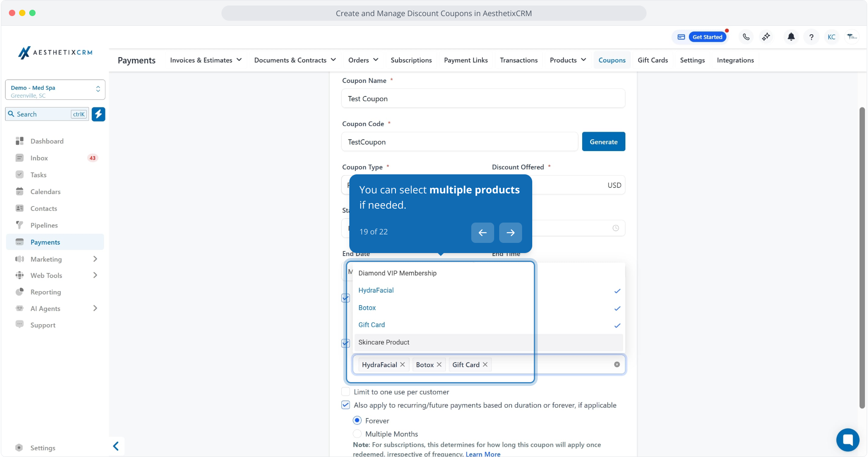Image resolution: width=868 pixels, height=457 pixels.
Task: Remove the Botox tag from selection
Action: point(439,364)
